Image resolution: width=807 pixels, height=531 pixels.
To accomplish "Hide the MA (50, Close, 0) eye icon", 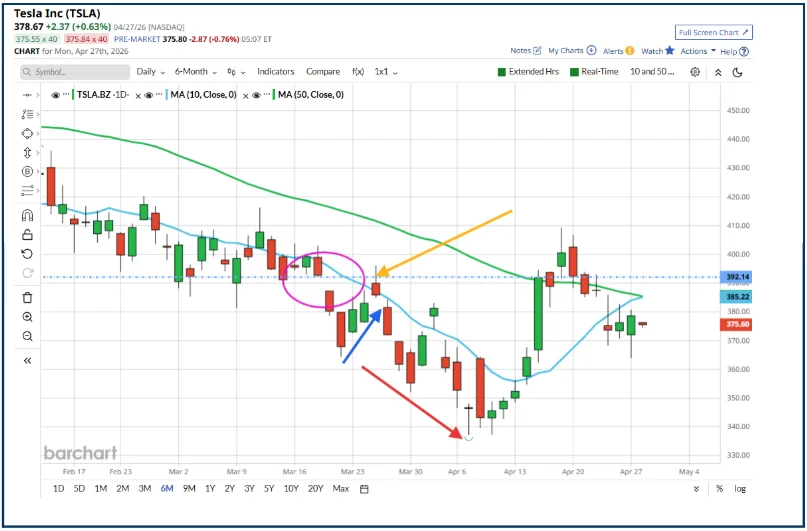I will [257, 95].
